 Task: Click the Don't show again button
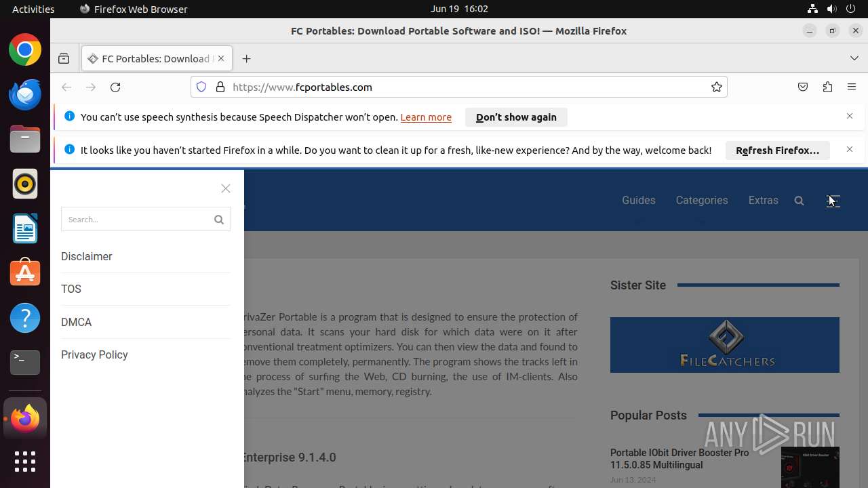(x=516, y=117)
